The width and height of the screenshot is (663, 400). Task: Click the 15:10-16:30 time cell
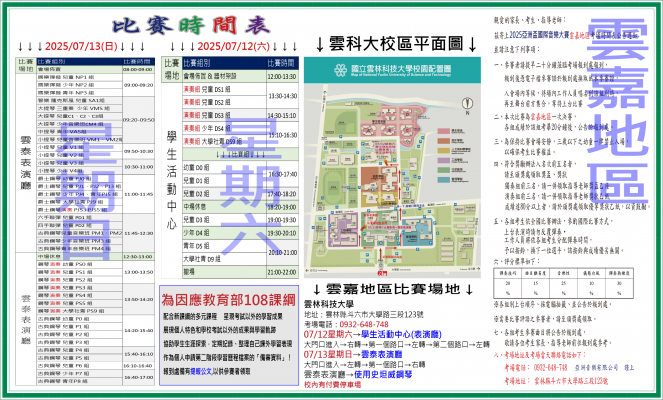click(x=282, y=135)
